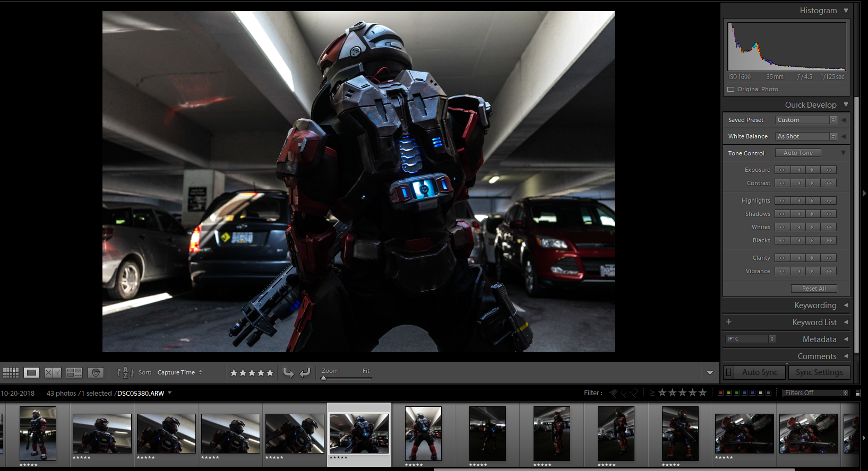Filter by unflagged photos
This screenshot has width=868, height=471.
624,392
